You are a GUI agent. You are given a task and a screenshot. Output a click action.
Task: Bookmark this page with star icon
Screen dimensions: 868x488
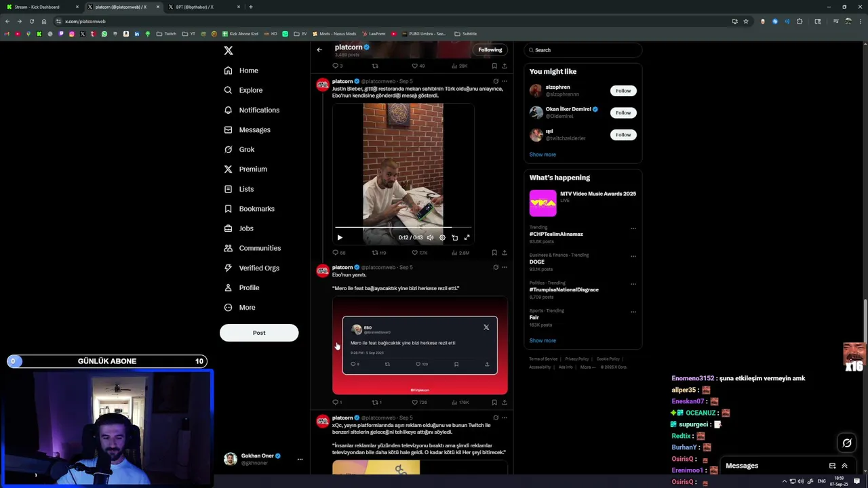click(746, 21)
